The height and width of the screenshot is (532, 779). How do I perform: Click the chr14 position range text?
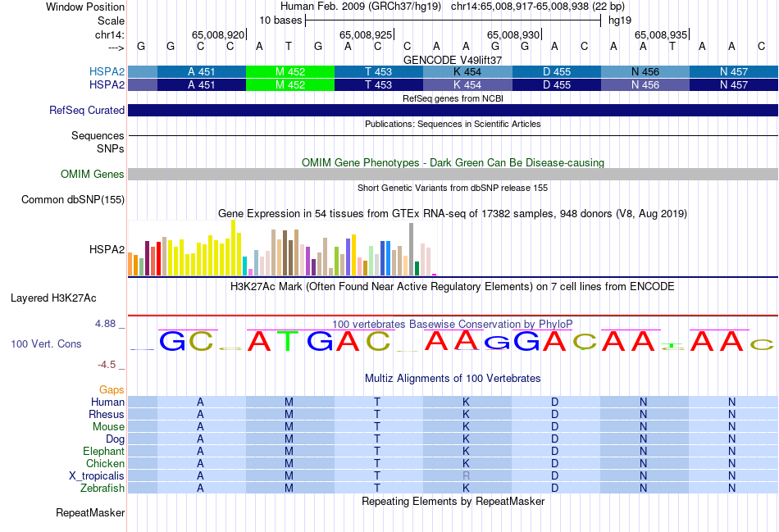pos(538,7)
